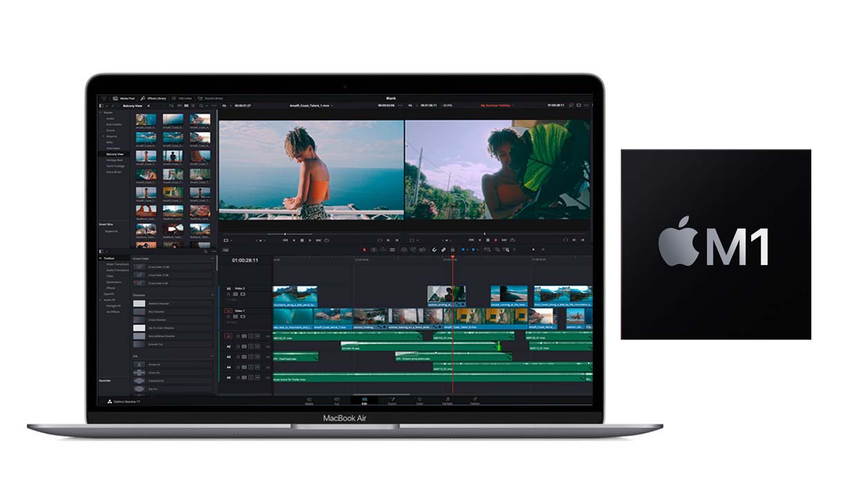Collapse the Cross Fade effects group
The image size is (868, 489).
point(212,258)
